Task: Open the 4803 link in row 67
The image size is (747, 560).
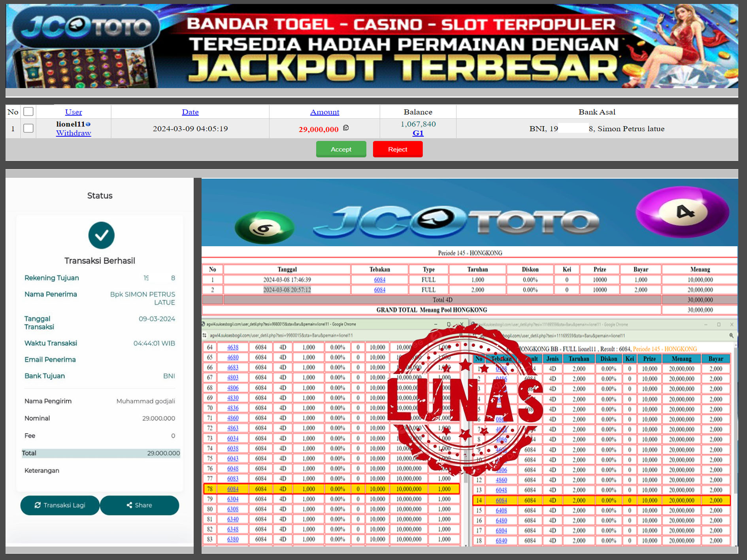Action: pyautogui.click(x=233, y=377)
